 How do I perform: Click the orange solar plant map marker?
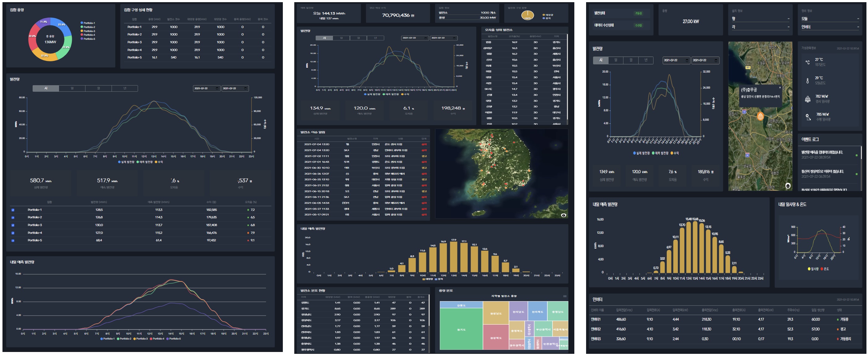tap(760, 116)
